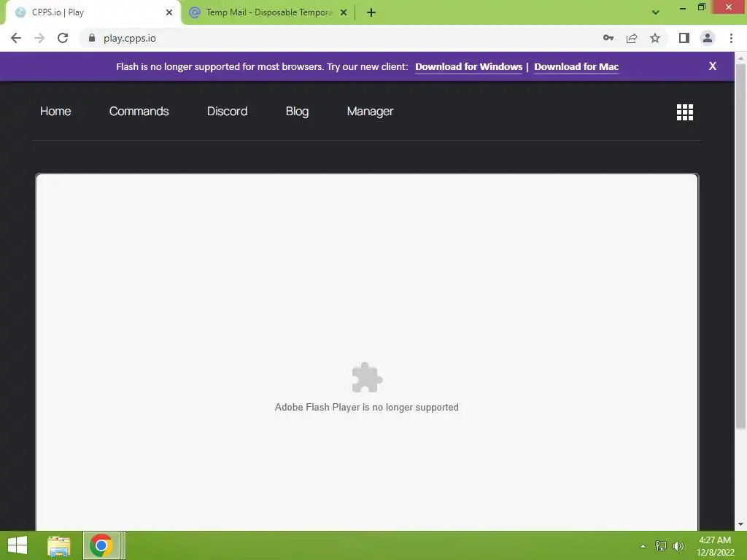View site info via the padlock icon
The image size is (747, 560).
pyautogui.click(x=92, y=38)
